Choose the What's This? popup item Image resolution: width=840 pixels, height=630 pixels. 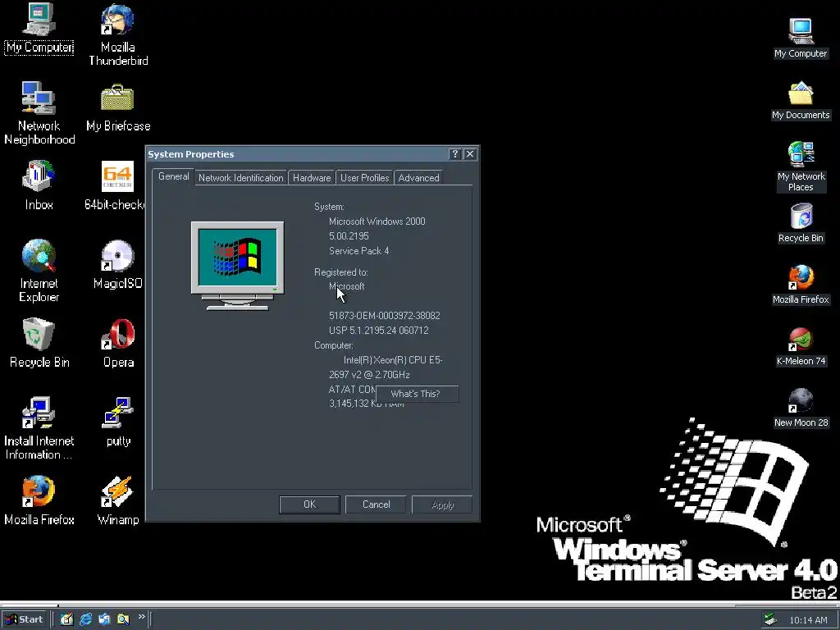[x=417, y=394]
